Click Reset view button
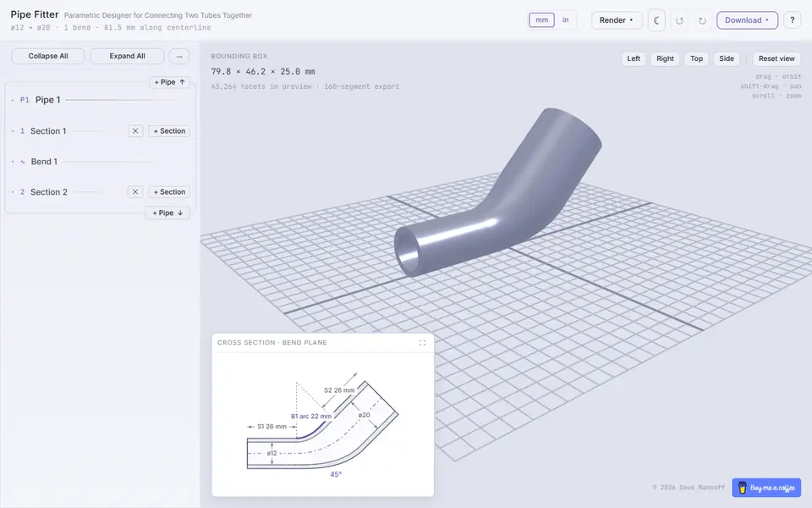The width and height of the screenshot is (812, 508). point(776,58)
